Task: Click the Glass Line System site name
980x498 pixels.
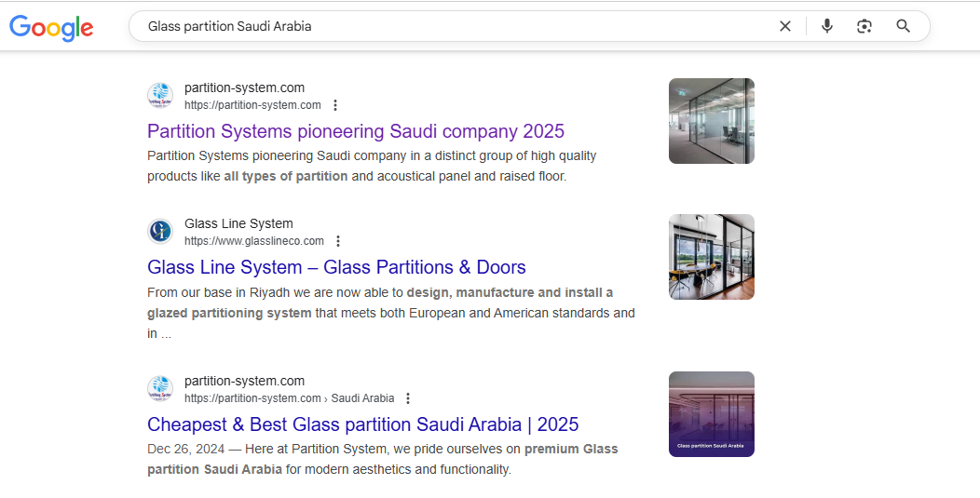Action: (x=238, y=223)
